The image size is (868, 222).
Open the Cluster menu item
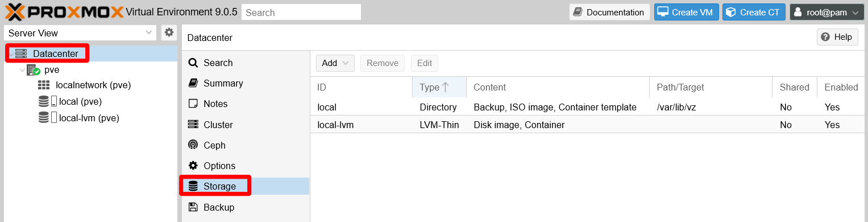pyautogui.click(x=246, y=125)
